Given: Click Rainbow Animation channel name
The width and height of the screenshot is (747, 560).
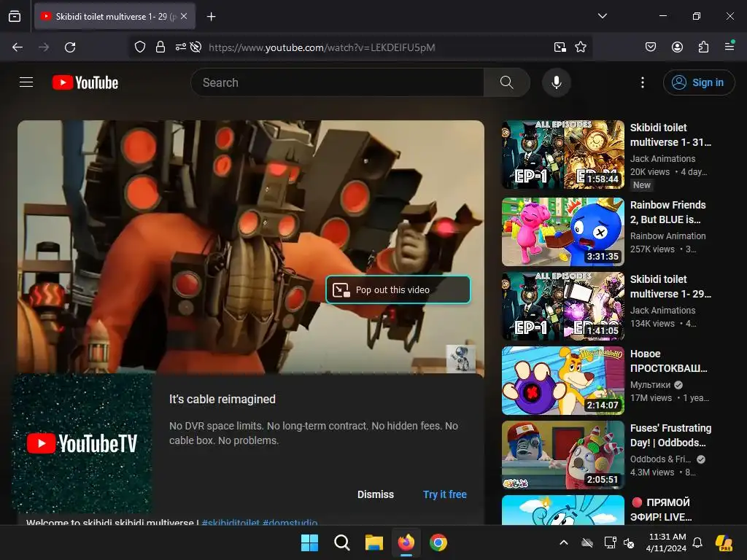Looking at the screenshot, I should (x=668, y=236).
